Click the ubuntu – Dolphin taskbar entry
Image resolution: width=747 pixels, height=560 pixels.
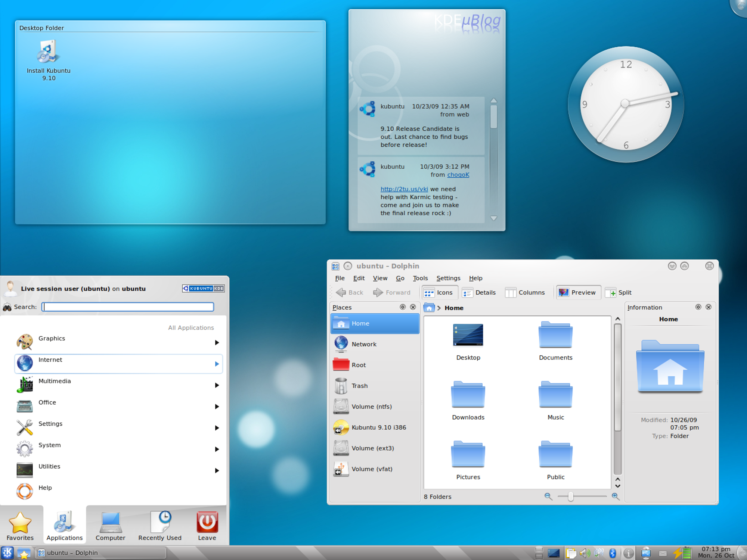pyautogui.click(x=100, y=553)
